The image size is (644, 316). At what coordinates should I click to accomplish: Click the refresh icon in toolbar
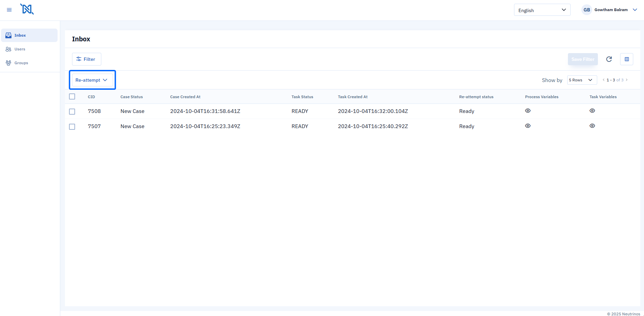[x=609, y=59]
